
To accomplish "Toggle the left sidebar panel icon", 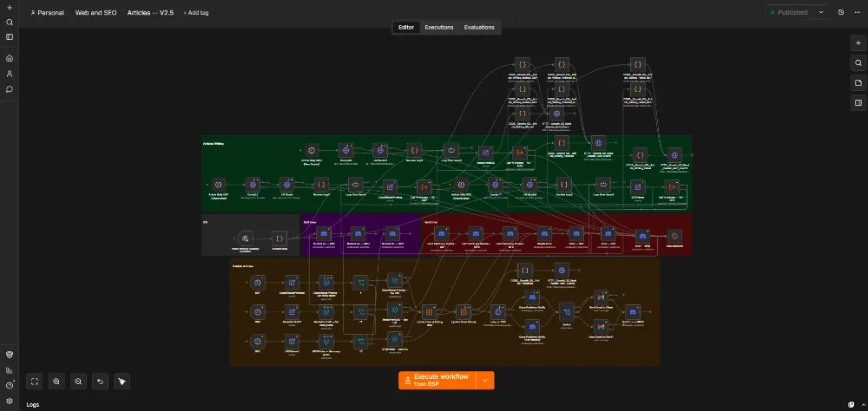I will point(10,37).
